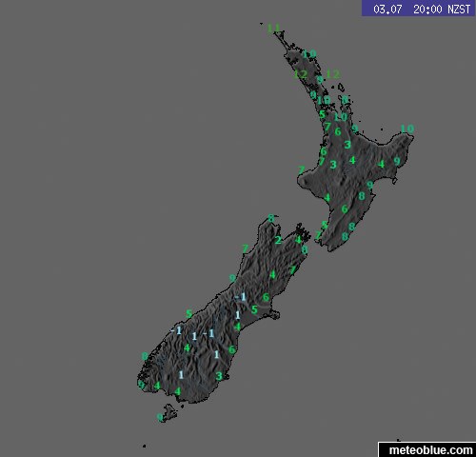The image size is (476, 457).
Task: Click the meteoblue.com watermark link
Action: [430, 450]
